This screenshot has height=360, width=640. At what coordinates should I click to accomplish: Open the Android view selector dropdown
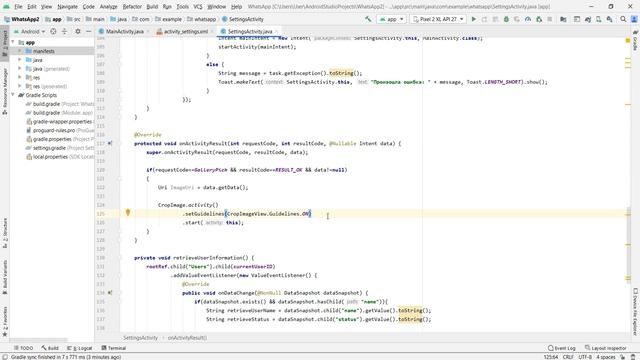coord(29,31)
